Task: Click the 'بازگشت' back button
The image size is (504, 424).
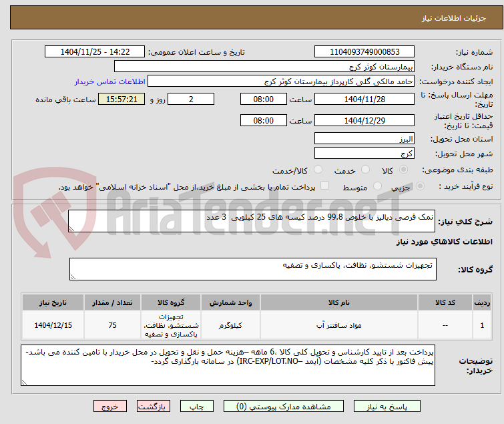Action: pos(154,407)
